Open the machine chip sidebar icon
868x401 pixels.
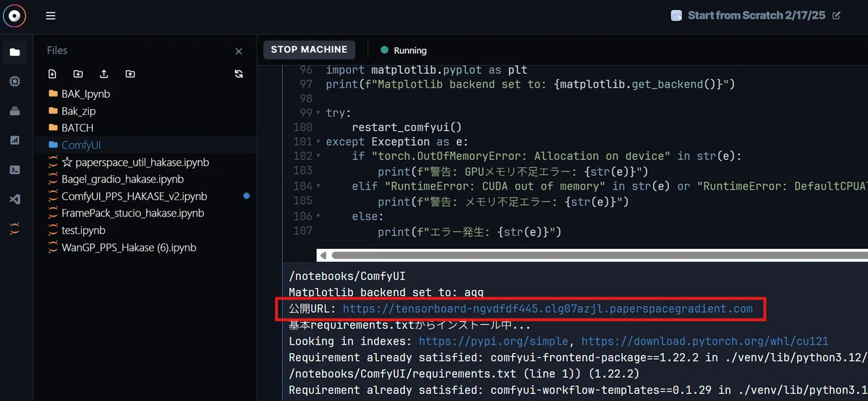tap(15, 82)
